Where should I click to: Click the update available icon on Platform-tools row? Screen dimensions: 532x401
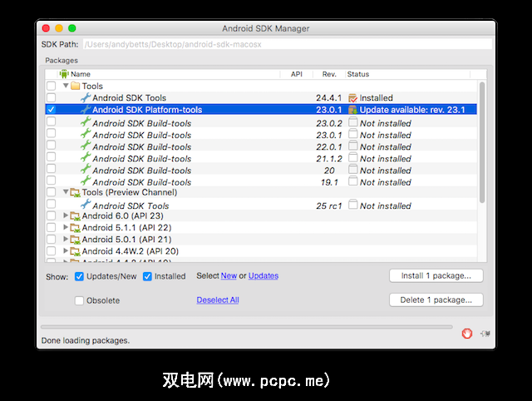tap(352, 110)
